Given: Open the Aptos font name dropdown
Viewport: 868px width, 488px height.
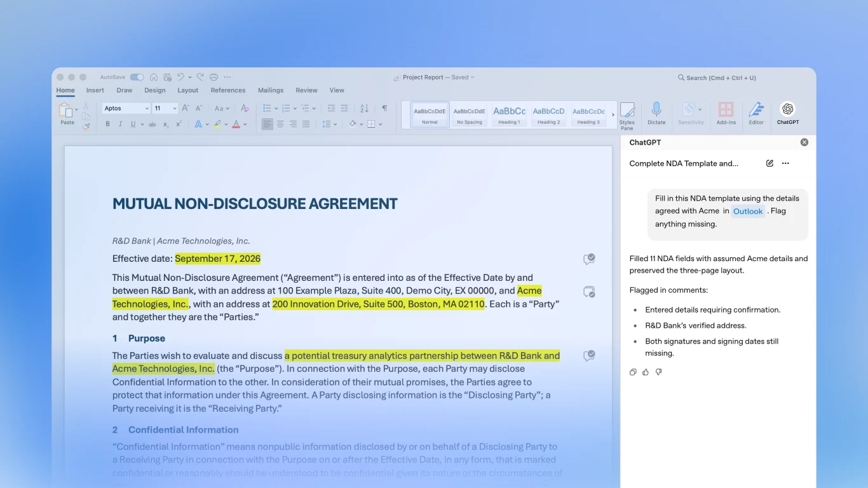Looking at the screenshot, I should 126,109.
